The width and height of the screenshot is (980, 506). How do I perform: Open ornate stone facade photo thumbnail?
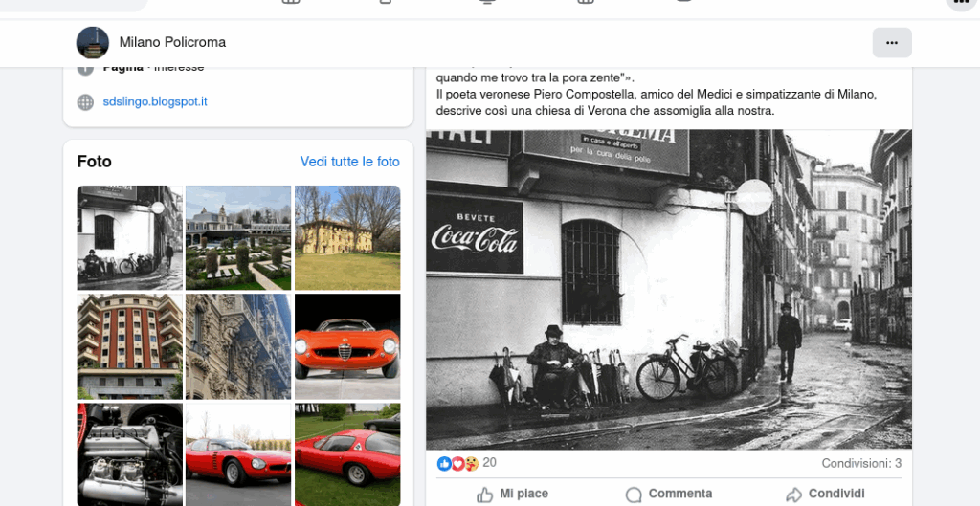[238, 346]
